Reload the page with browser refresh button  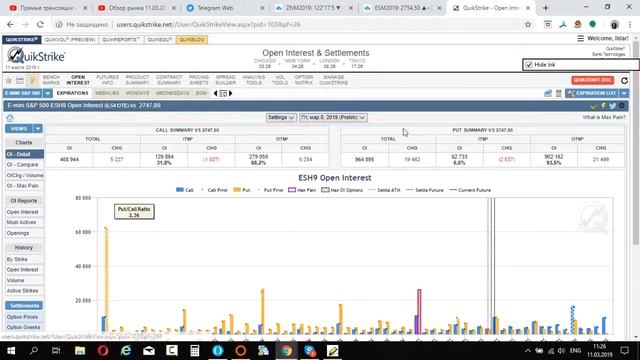point(40,24)
